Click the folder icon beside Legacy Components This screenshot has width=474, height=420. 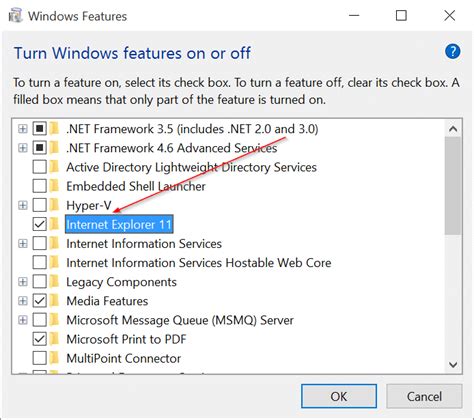[54, 282]
